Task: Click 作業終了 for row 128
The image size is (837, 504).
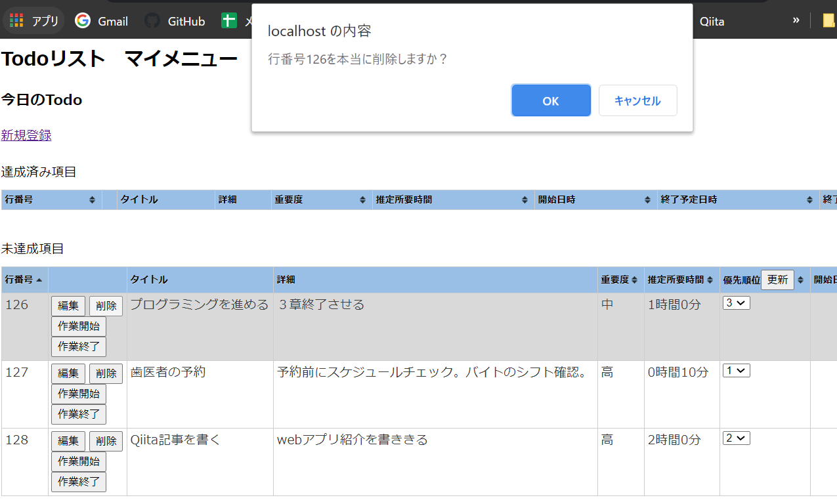Action: point(79,482)
